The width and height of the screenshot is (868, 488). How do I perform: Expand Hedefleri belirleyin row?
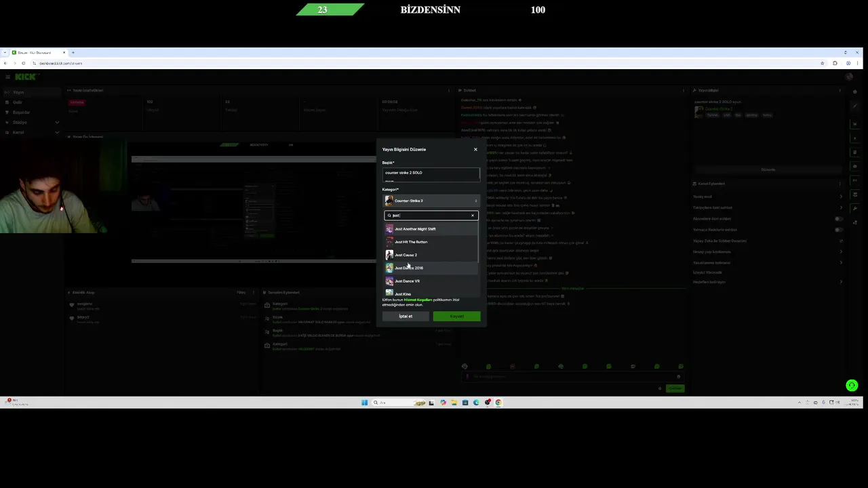[768, 282]
